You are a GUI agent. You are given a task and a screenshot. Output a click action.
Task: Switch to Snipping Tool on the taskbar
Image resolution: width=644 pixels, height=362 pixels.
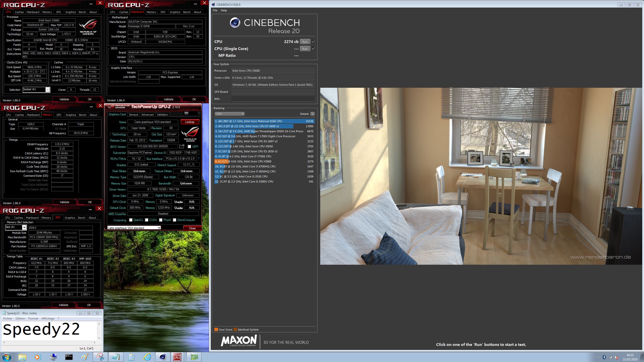[100, 357]
